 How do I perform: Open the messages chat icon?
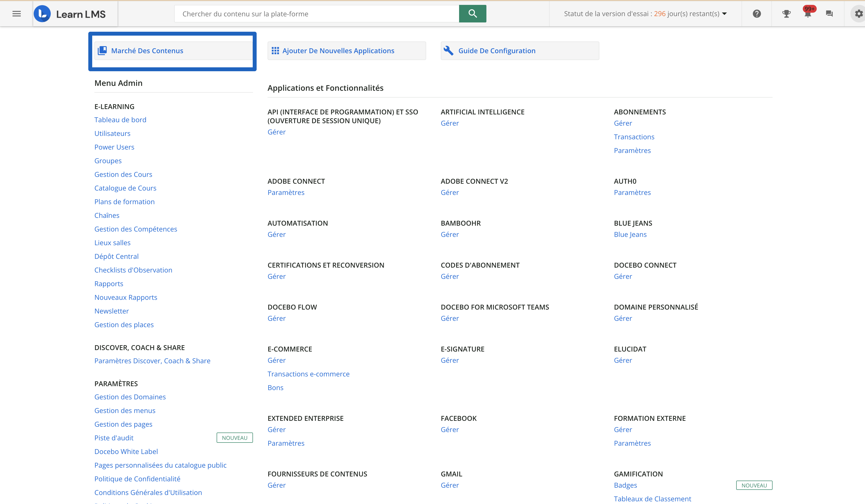point(829,14)
